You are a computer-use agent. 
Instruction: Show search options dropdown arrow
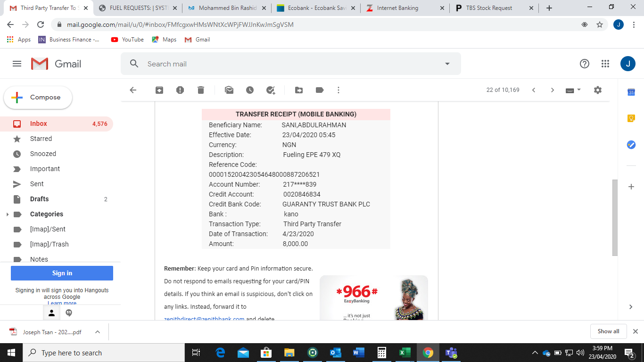click(x=447, y=64)
